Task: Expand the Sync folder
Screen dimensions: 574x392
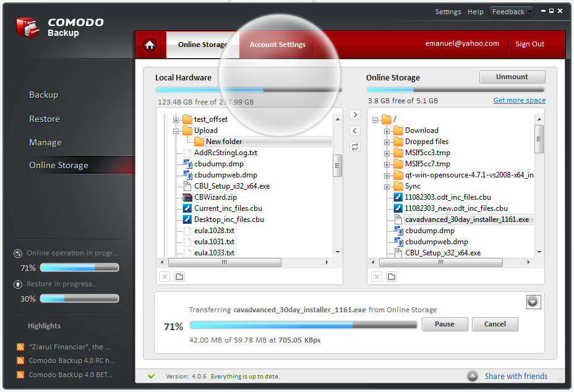Action: click(x=387, y=187)
